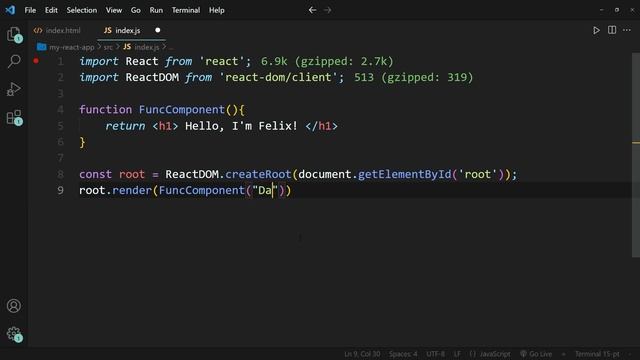This screenshot has height=360, width=640.
Task: Open the Help menu
Action: pyautogui.click(x=217, y=10)
